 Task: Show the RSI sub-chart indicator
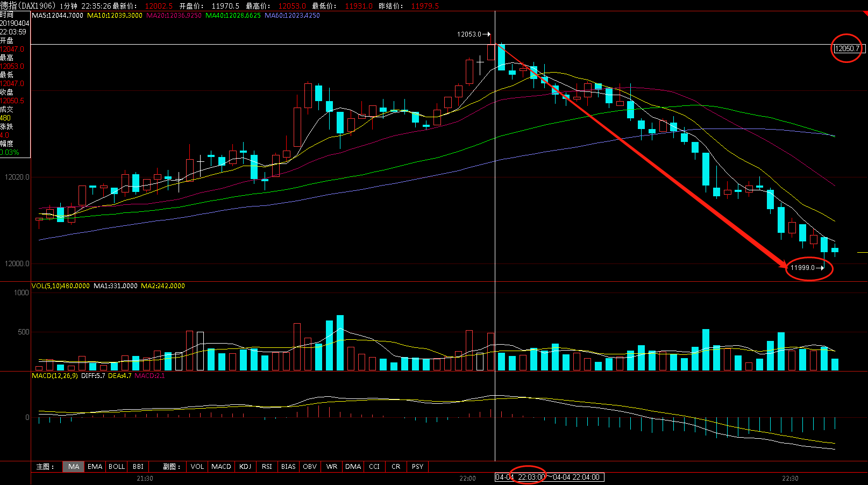tap(267, 467)
